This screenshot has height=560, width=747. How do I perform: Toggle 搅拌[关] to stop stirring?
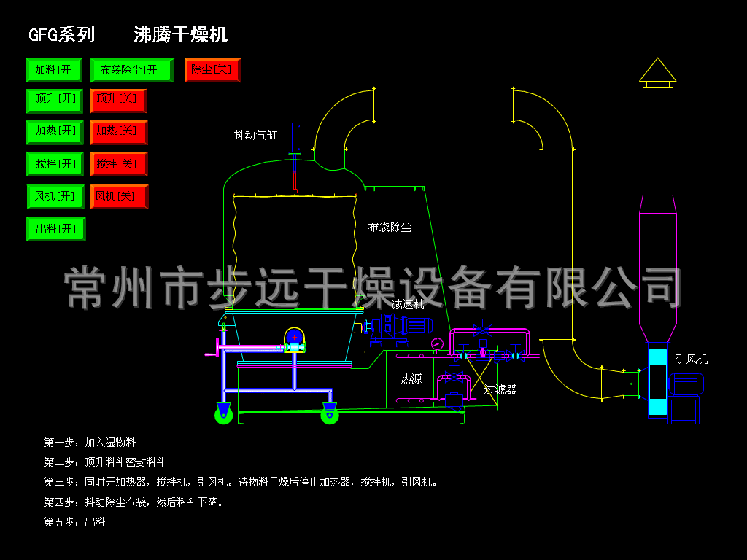pos(119,164)
